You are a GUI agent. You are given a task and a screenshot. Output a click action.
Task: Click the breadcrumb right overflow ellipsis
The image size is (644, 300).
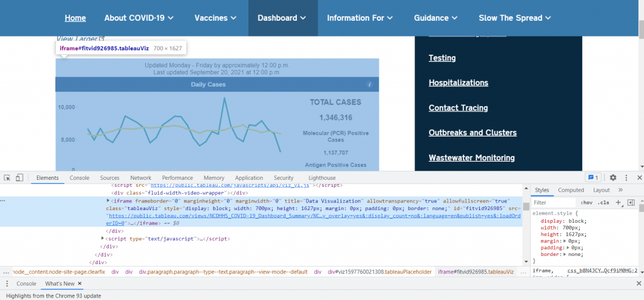tap(523, 272)
